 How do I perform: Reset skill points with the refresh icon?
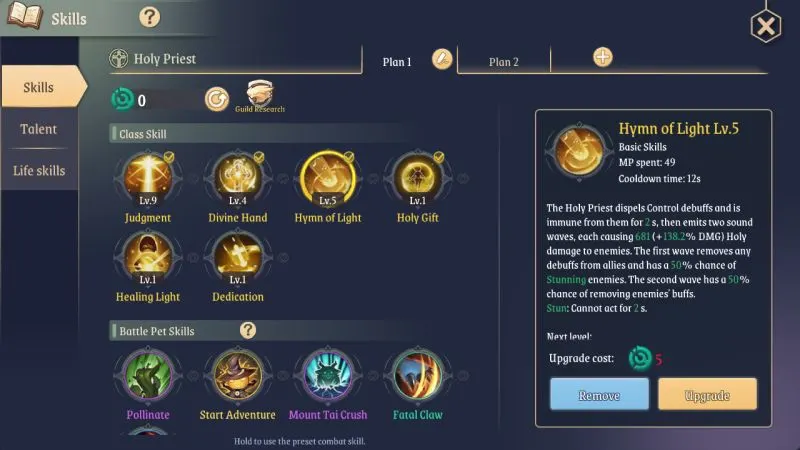217,99
